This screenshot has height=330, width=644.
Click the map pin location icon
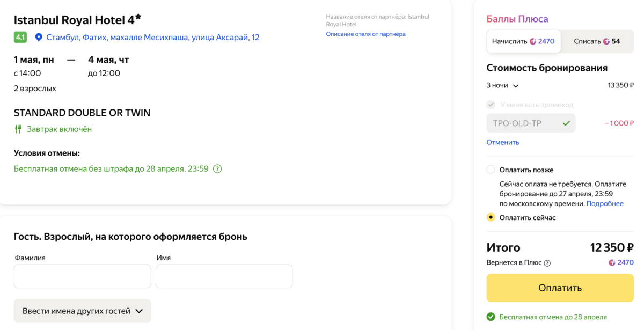(x=38, y=38)
